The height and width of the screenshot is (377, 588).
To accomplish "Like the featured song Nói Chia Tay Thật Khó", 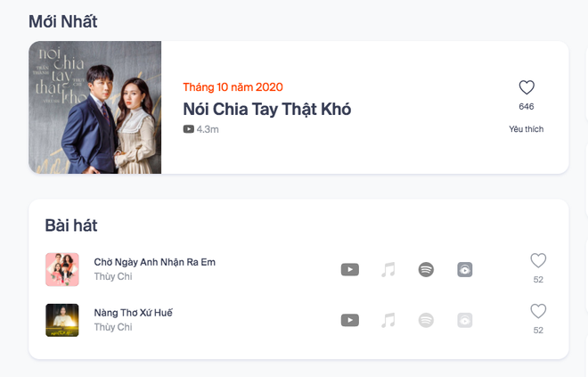I will click(x=527, y=87).
